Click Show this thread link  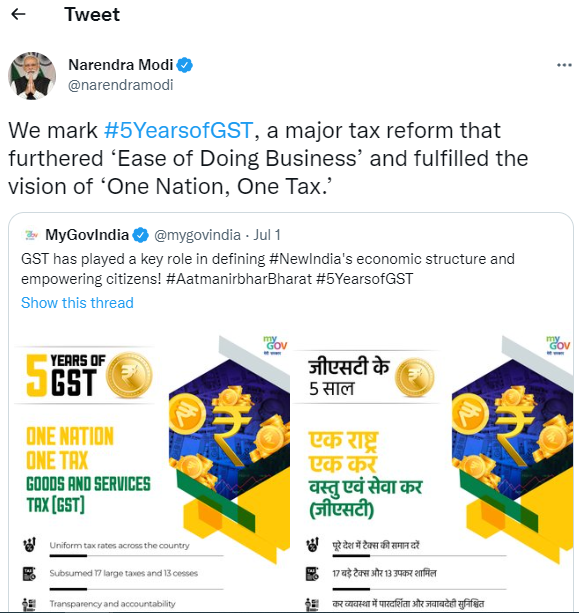pos(77,303)
